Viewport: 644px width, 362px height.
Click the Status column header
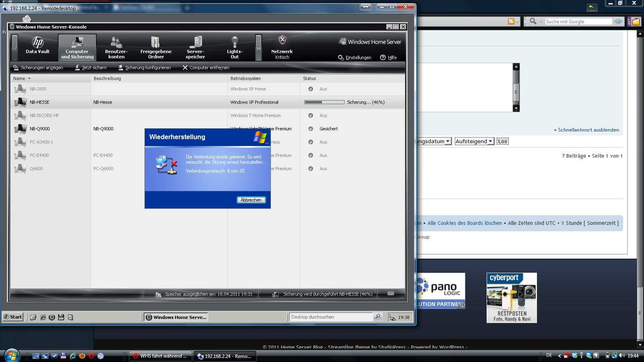coord(352,78)
